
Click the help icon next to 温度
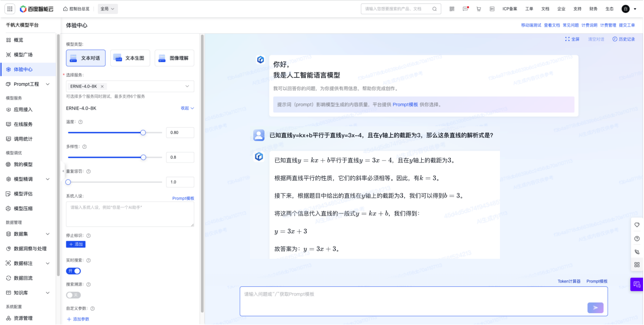click(x=80, y=122)
